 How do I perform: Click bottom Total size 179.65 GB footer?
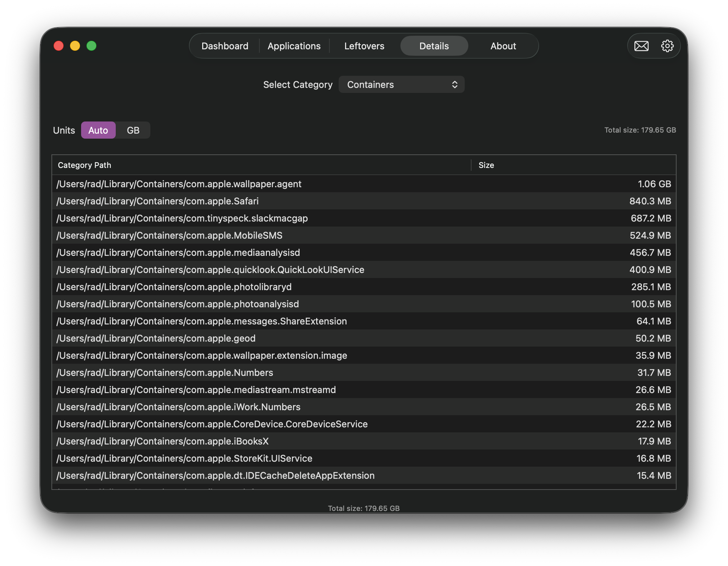coord(364,508)
